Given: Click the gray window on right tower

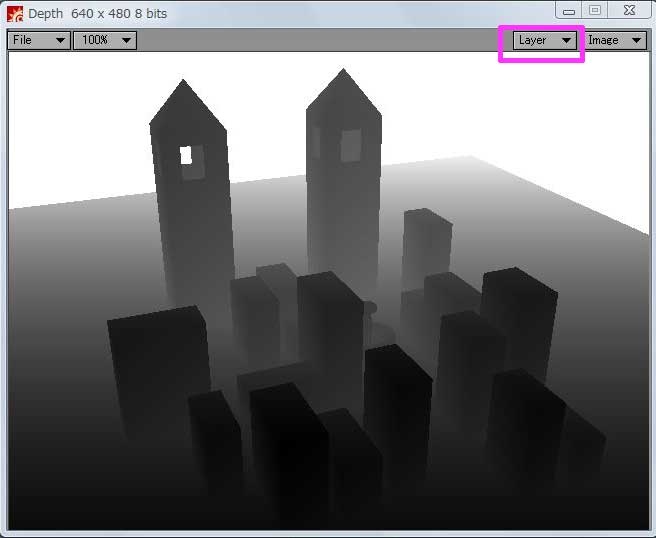Looking at the screenshot, I should click(350, 146).
